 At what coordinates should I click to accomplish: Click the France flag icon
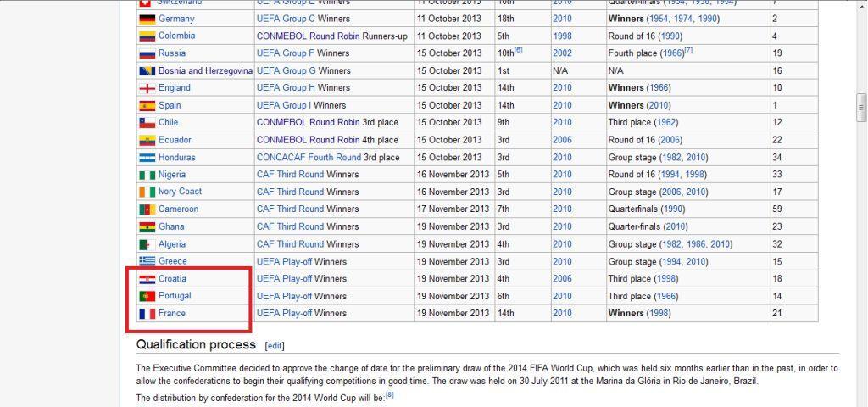[147, 314]
